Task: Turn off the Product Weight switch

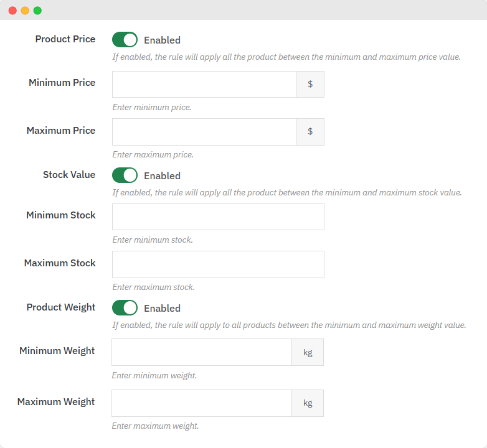Action: coord(125,308)
